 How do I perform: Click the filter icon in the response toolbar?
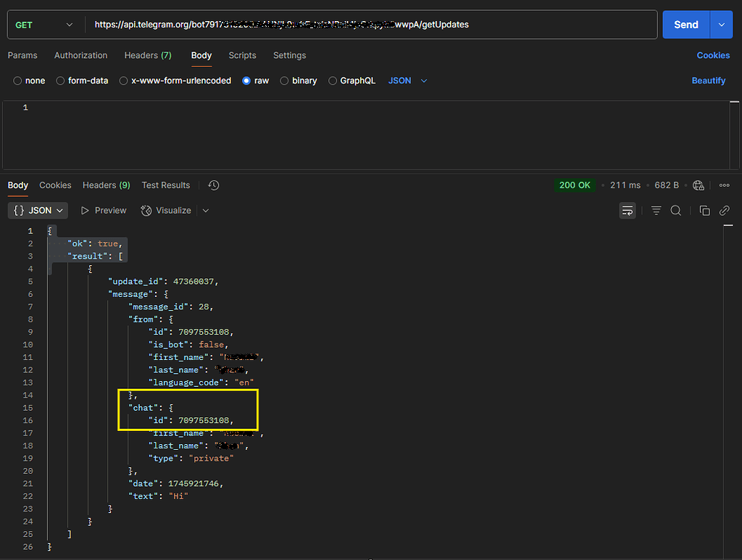pos(655,210)
